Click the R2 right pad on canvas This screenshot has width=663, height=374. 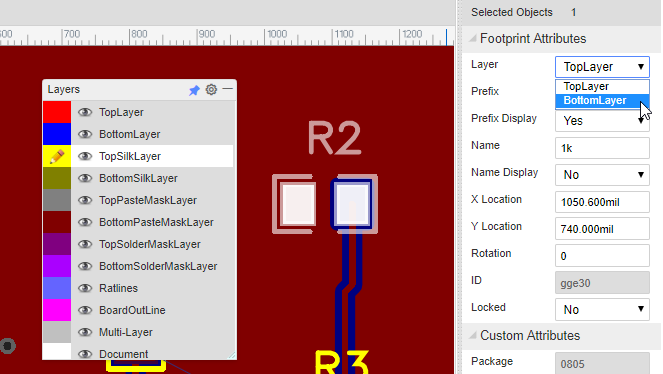click(352, 205)
